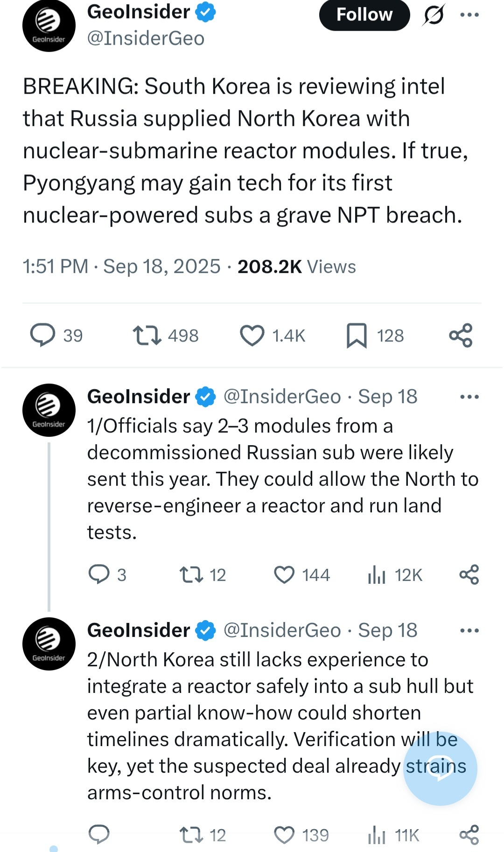This screenshot has width=504, height=852.
Task: Like thread post 1/ with 144 likes
Action: [x=284, y=574]
